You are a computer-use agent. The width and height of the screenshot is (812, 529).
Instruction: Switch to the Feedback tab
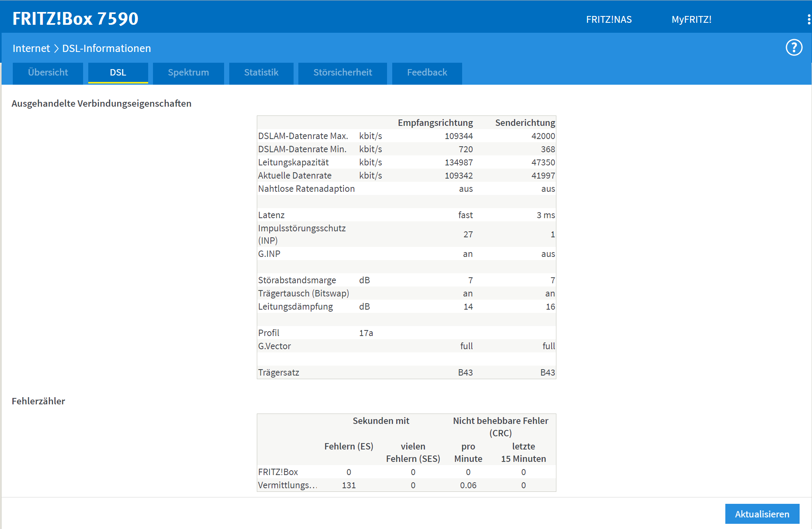point(427,73)
